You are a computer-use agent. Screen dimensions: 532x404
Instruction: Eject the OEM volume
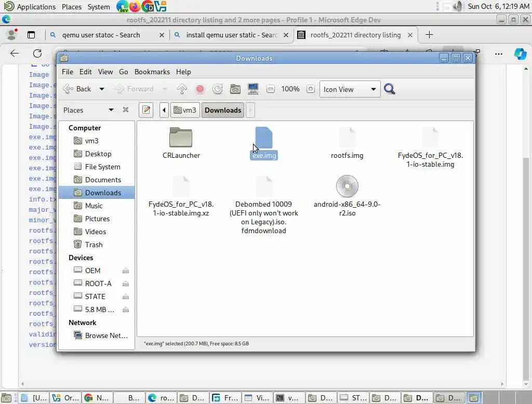[126, 271]
